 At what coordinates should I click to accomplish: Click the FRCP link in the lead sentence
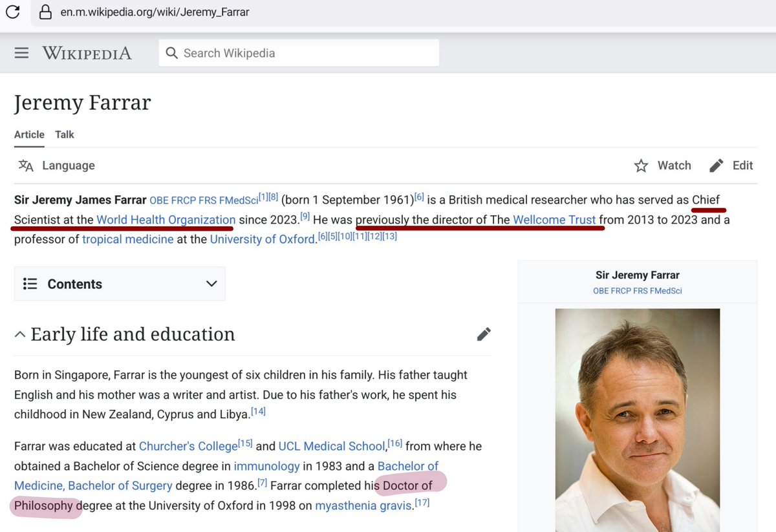pos(184,200)
